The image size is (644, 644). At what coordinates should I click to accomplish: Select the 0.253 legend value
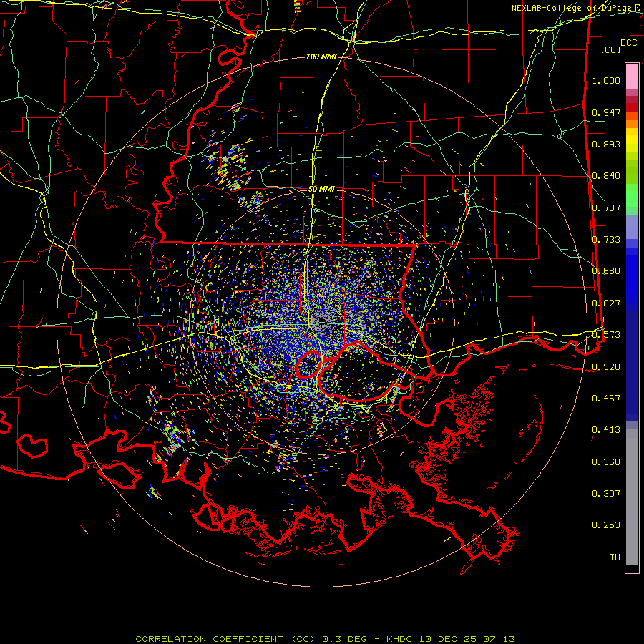pyautogui.click(x=606, y=525)
